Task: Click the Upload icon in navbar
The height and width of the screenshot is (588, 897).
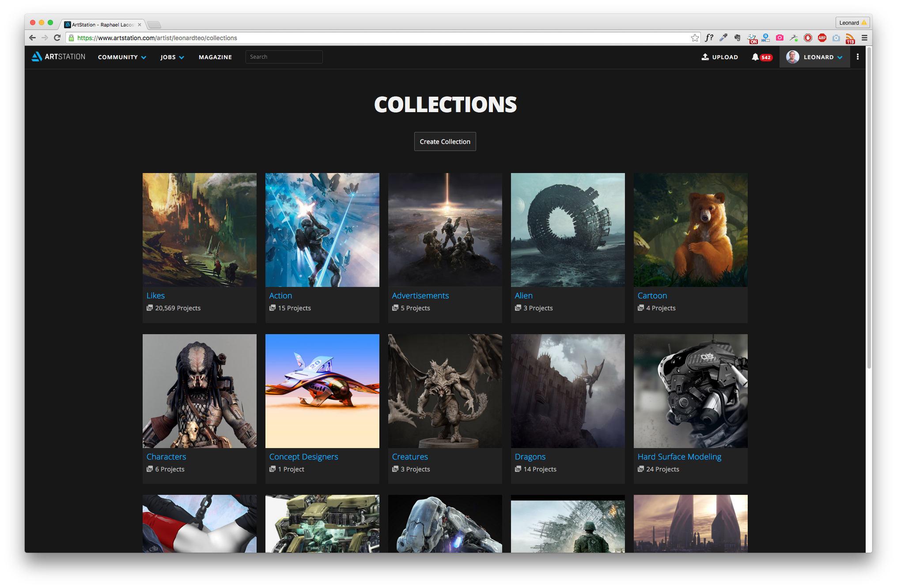Action: coord(705,57)
